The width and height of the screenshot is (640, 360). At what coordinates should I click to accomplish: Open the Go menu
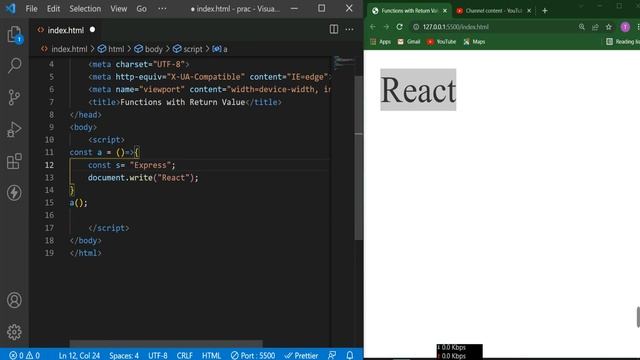coord(141,9)
